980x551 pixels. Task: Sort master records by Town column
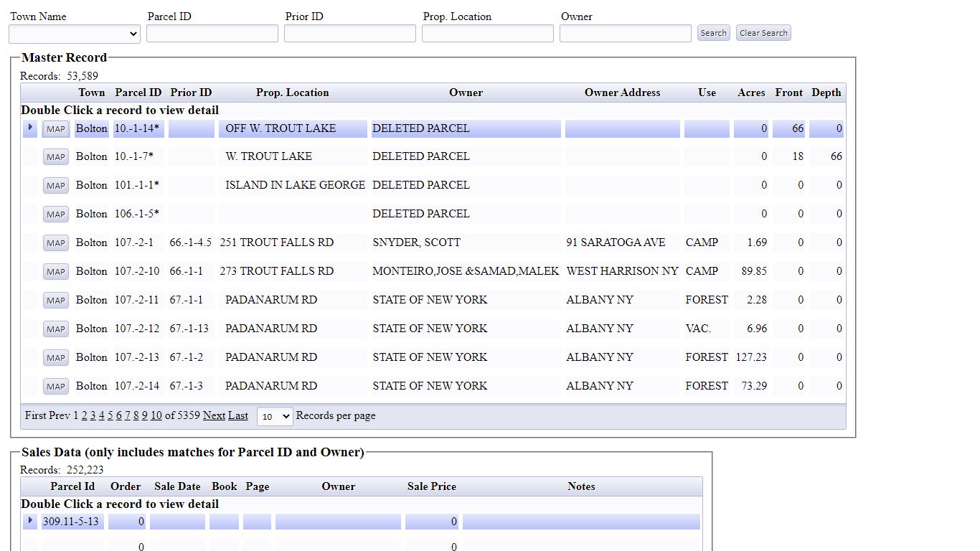coord(92,93)
